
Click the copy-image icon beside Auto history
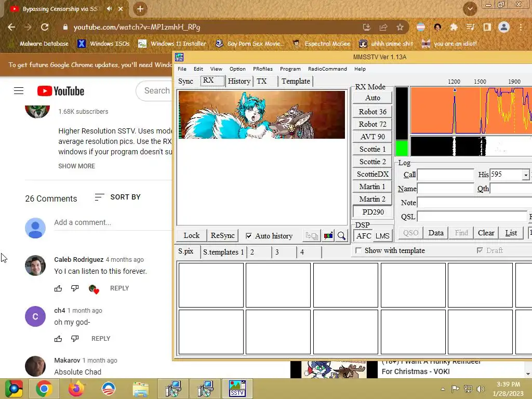click(x=312, y=236)
